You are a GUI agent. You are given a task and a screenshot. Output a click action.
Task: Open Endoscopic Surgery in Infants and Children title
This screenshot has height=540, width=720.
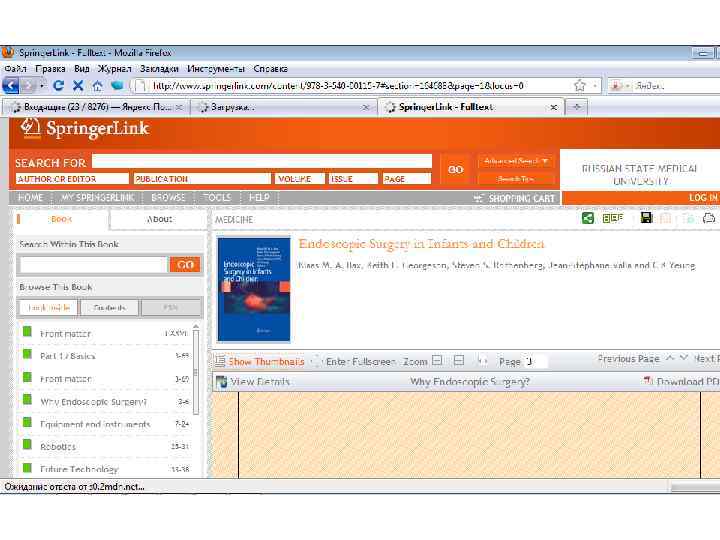(422, 243)
